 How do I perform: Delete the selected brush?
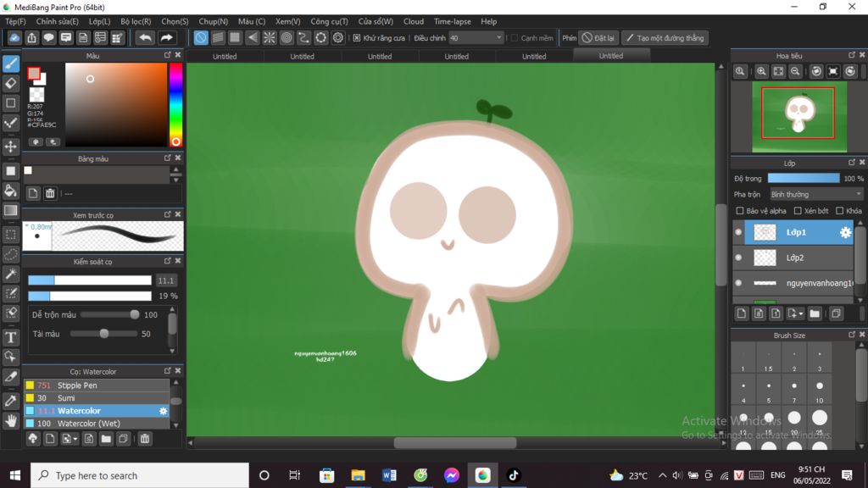point(144,439)
